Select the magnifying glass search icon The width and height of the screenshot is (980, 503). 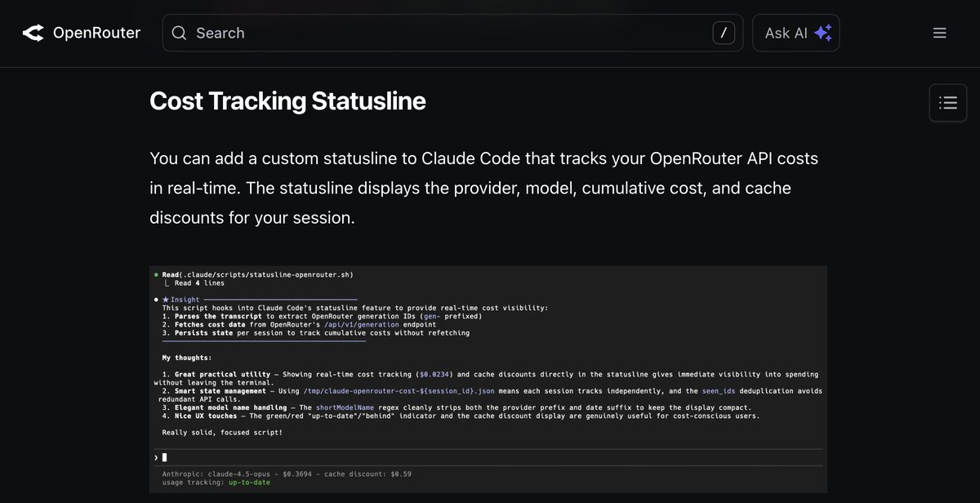(x=179, y=33)
